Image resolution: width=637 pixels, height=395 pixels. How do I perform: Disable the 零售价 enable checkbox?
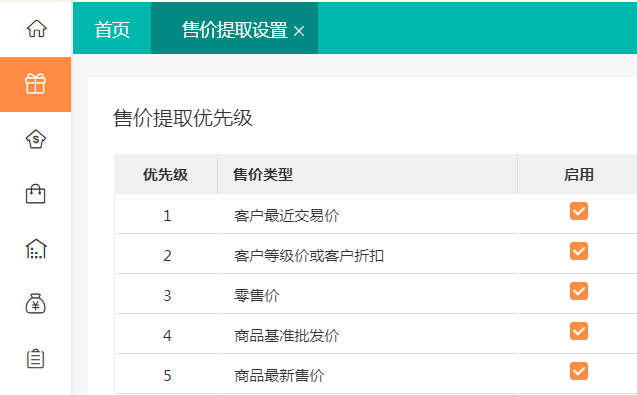pos(578,291)
